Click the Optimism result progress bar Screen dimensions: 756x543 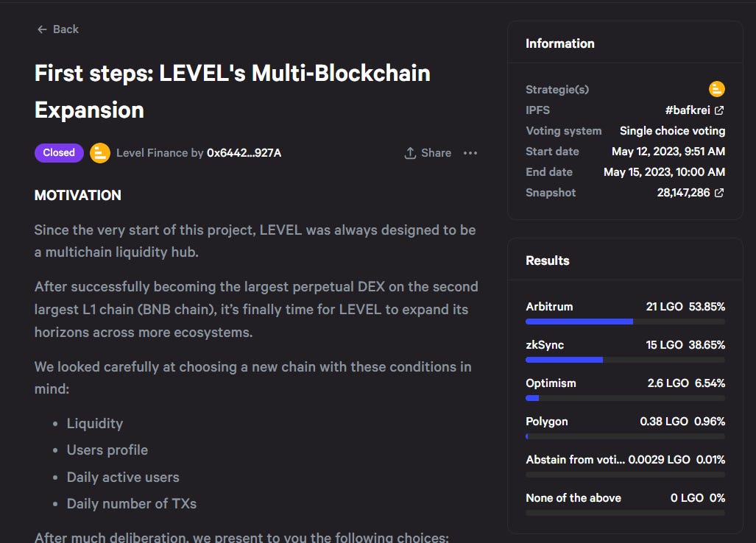tap(625, 398)
